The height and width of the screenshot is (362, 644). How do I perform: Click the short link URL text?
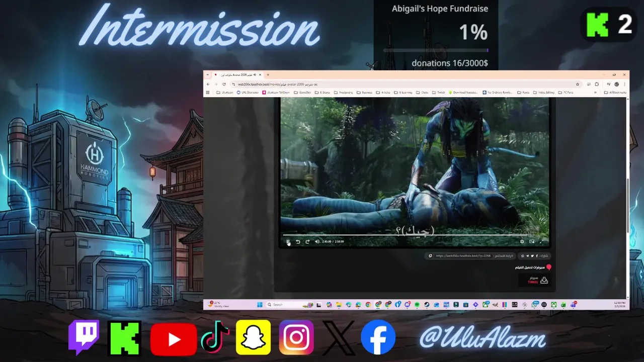coord(463,256)
